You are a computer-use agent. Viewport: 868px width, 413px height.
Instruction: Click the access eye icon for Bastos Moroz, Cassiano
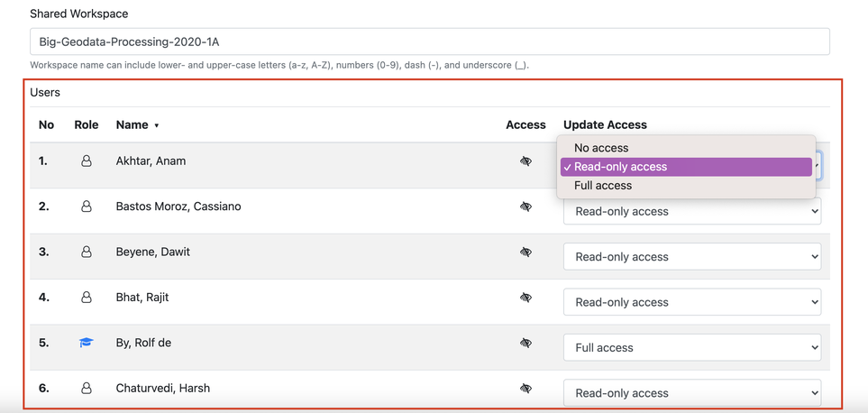525,206
